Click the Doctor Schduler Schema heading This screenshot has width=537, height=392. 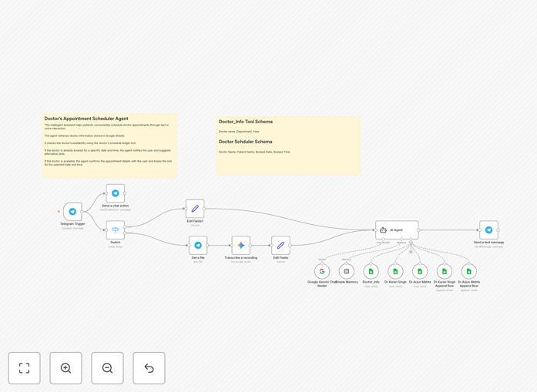coord(246,142)
